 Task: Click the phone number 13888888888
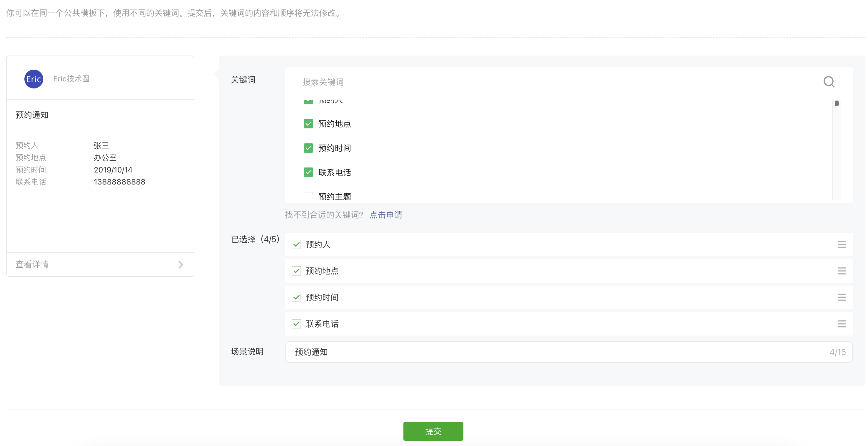pyautogui.click(x=119, y=182)
